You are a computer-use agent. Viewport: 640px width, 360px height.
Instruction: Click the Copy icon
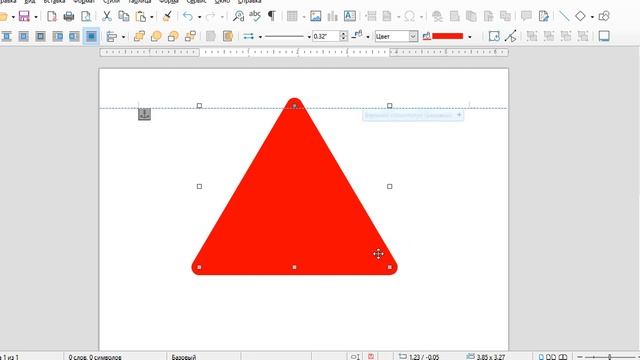click(x=124, y=16)
